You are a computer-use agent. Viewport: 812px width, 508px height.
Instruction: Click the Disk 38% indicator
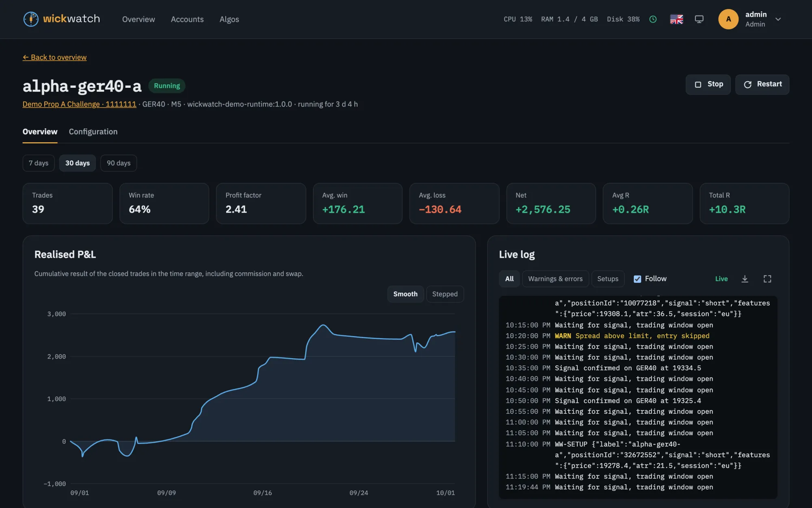[x=623, y=19]
